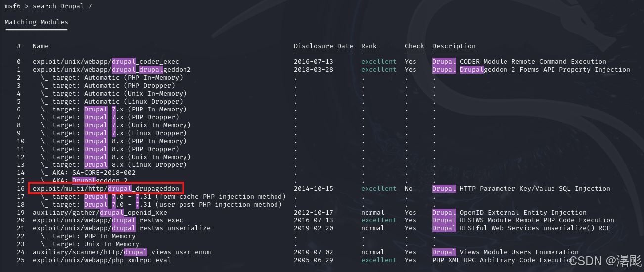Click disclosure date 2012-10-17
Viewport: 644px width, 272px height.
[314, 213]
